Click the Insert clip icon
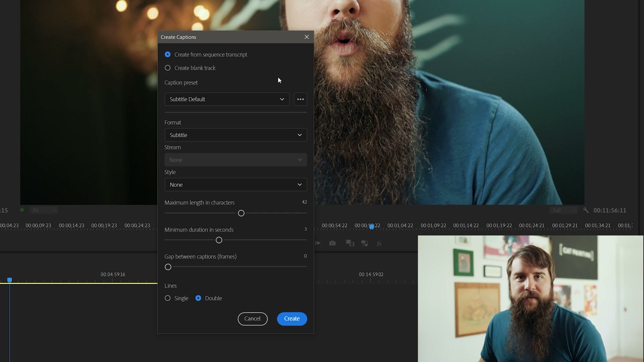Screen dimensions: 644x362 (350, 243)
